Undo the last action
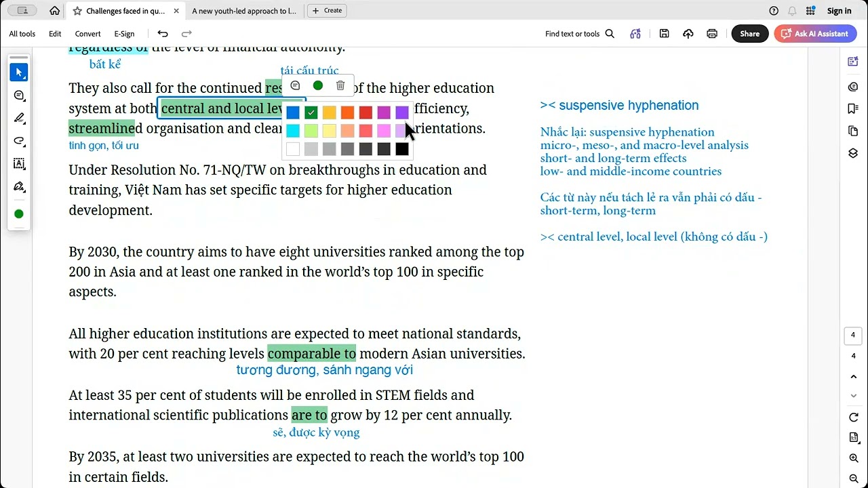 click(163, 34)
